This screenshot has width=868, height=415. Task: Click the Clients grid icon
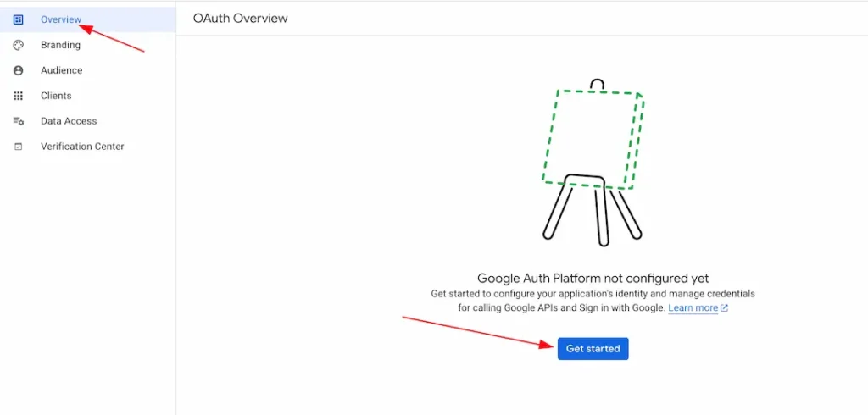[19, 96]
